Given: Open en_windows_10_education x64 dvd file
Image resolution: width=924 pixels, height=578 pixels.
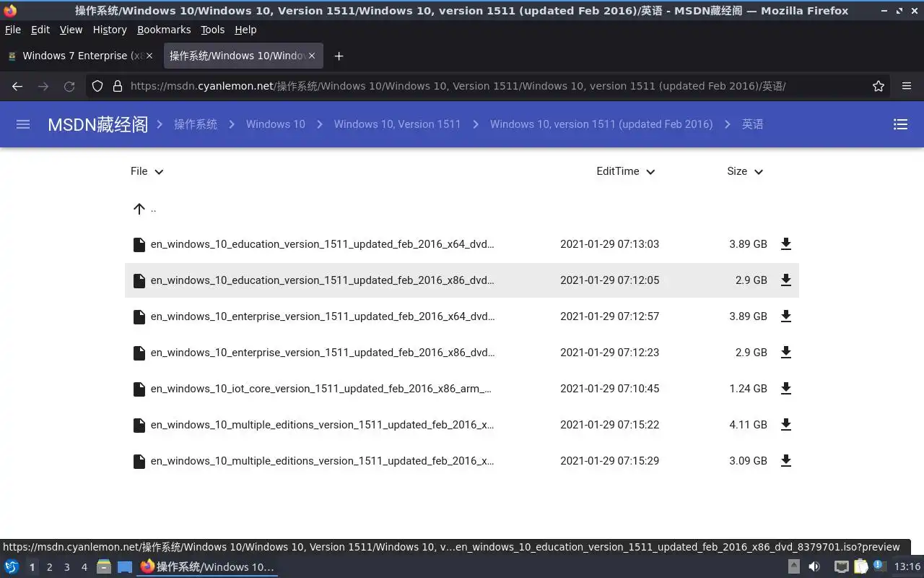Looking at the screenshot, I should (322, 244).
